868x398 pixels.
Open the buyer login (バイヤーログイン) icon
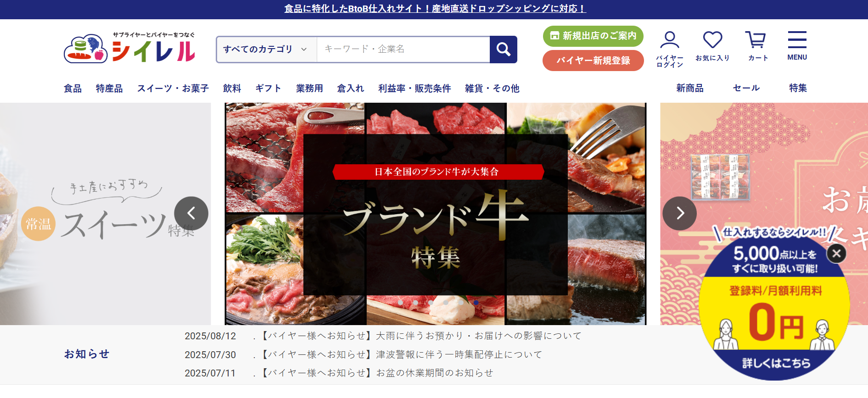[x=670, y=49]
